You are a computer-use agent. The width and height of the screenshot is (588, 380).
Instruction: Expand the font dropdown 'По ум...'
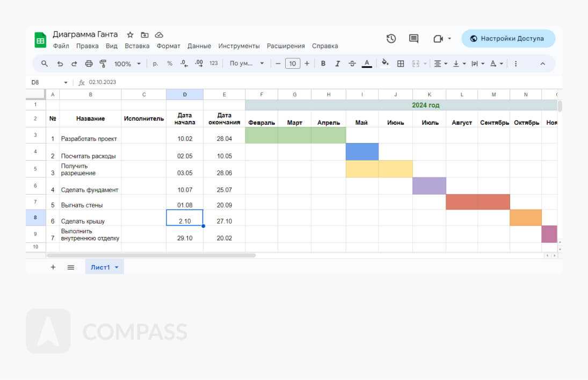(x=247, y=63)
